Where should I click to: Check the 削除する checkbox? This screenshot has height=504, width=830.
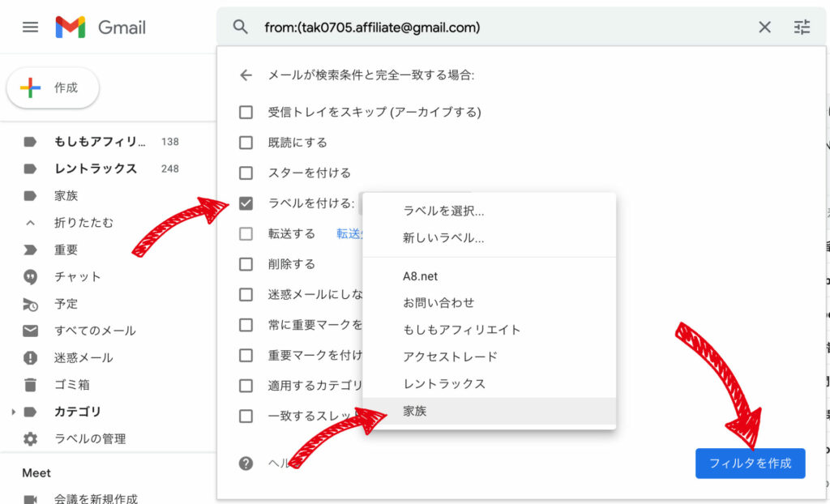pos(246,264)
